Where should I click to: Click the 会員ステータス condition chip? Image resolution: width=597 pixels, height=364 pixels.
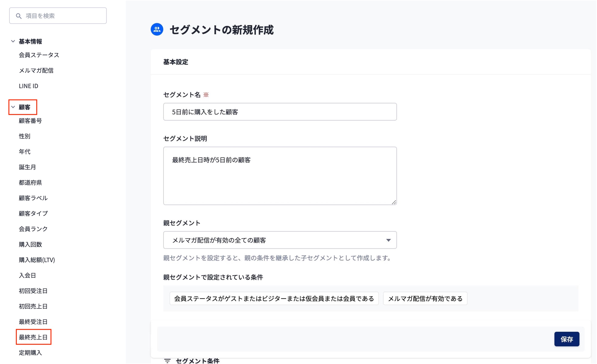tap(274, 299)
